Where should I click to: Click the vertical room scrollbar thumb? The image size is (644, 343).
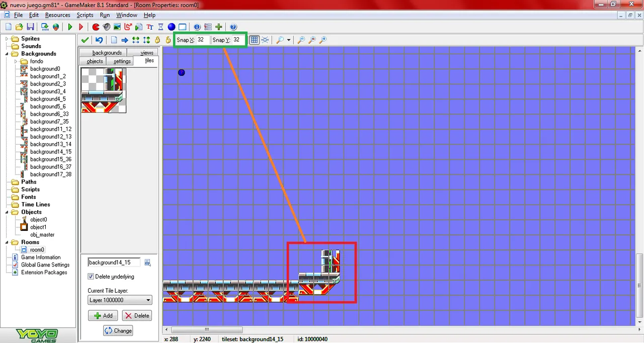coord(639,286)
